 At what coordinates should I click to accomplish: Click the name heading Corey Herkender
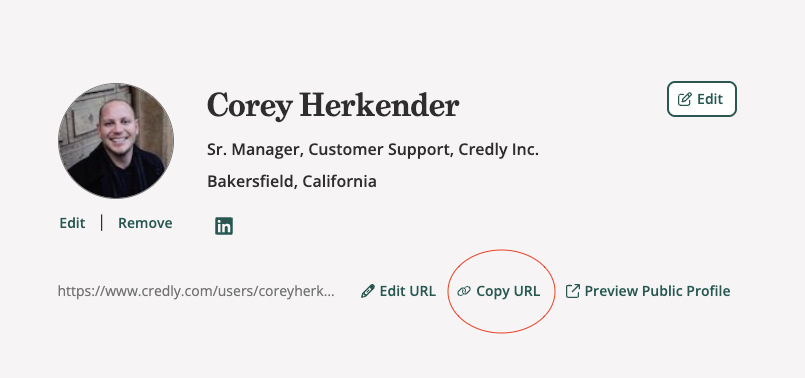[333, 105]
